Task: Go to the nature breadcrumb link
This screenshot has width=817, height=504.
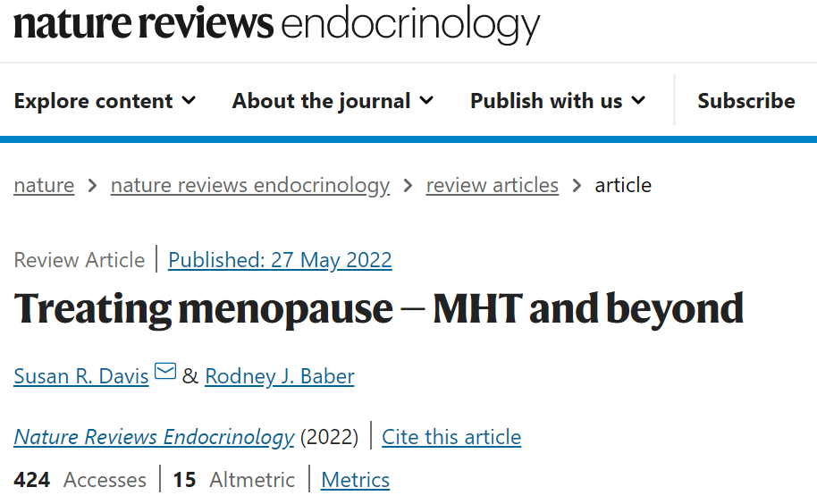Action: pos(44,185)
